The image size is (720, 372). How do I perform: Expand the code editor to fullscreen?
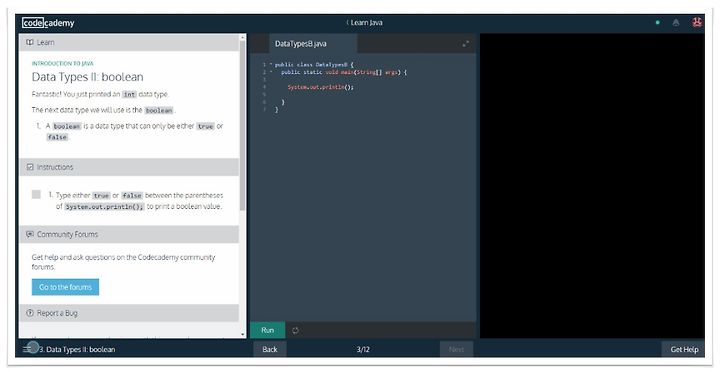pos(466,44)
